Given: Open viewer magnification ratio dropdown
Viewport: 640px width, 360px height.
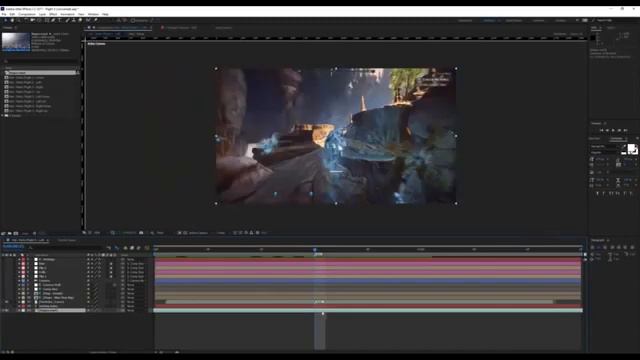Looking at the screenshot, I should point(98,233).
